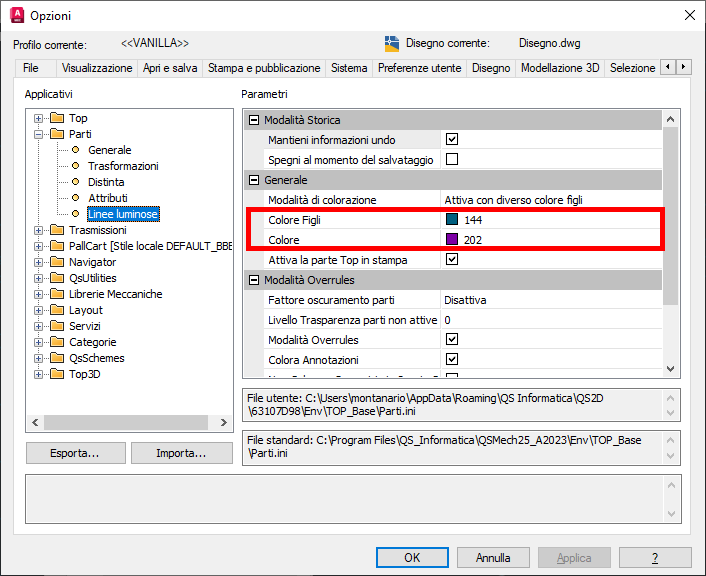Select the Generale node bullet icon
Viewport: 706px width, 576px height.
[x=75, y=150]
